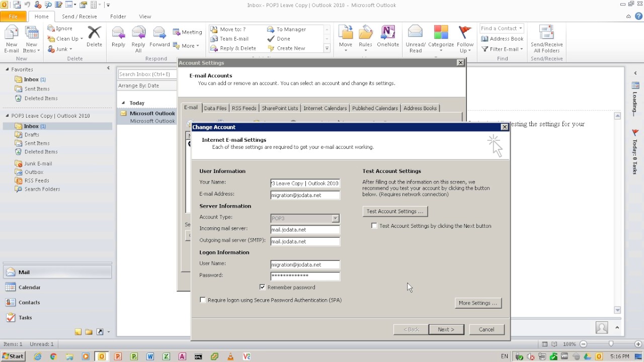Click the Password input field

pos(305,276)
